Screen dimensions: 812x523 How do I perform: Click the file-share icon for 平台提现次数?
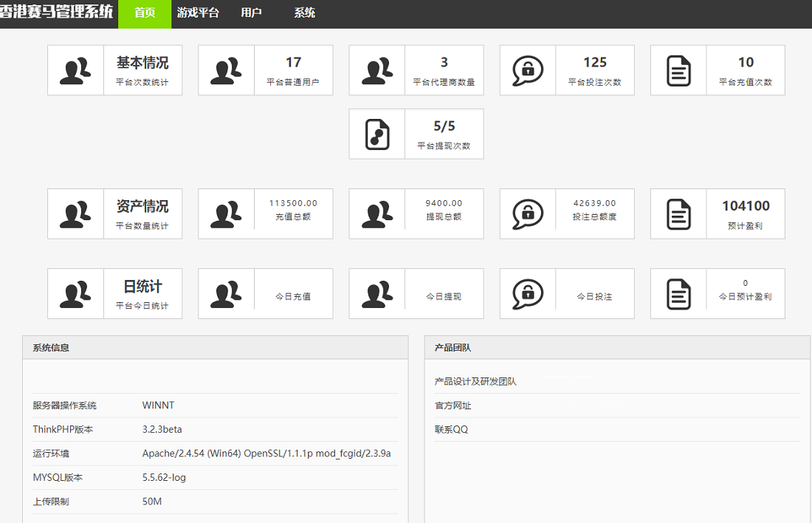376,134
